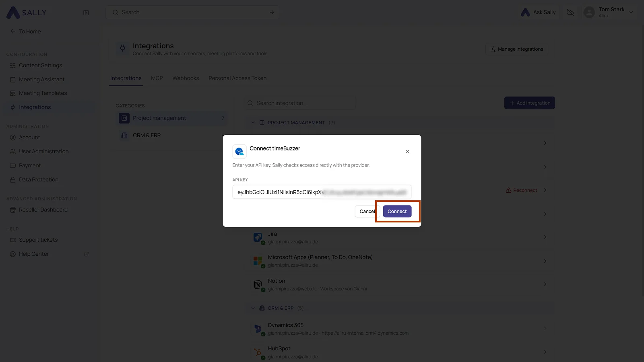Switch to the Personal Access Token tab
Image resolution: width=644 pixels, height=362 pixels.
click(x=237, y=78)
